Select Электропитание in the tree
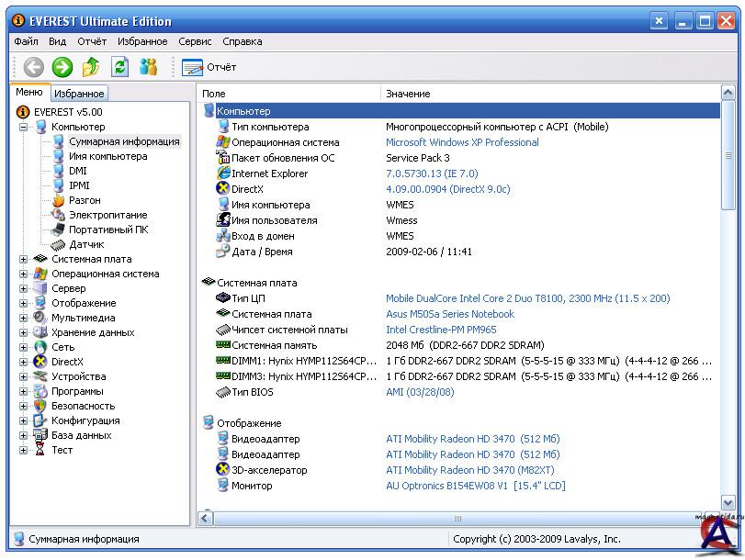Image resolution: width=745 pixels, height=560 pixels. (107, 215)
